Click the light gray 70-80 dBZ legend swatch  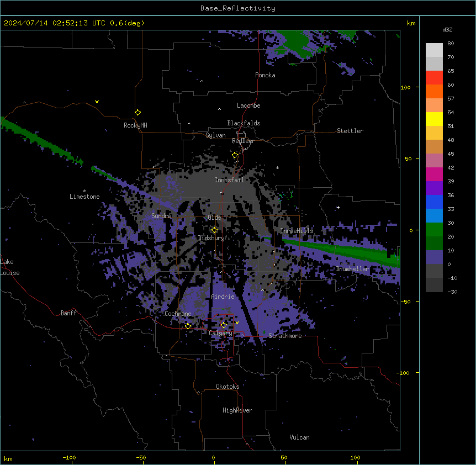434,50
